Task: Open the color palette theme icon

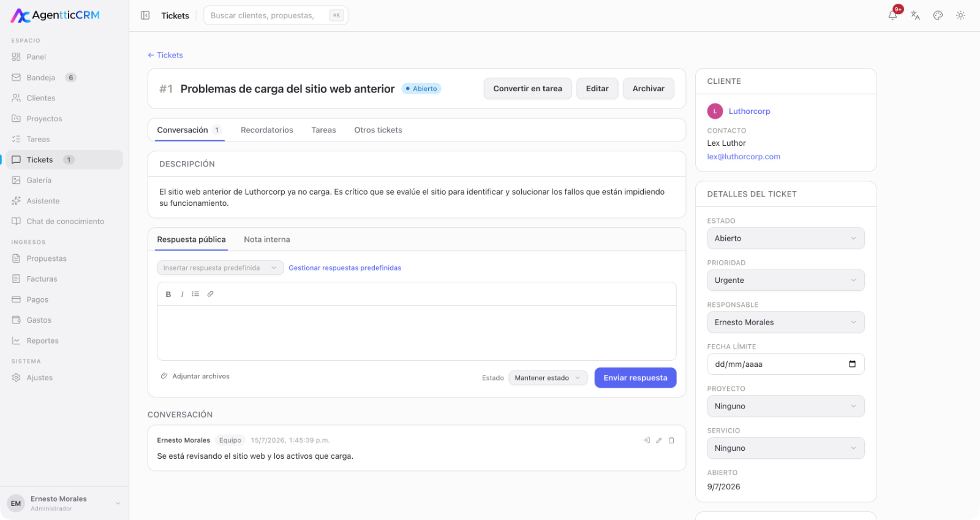Action: point(938,15)
